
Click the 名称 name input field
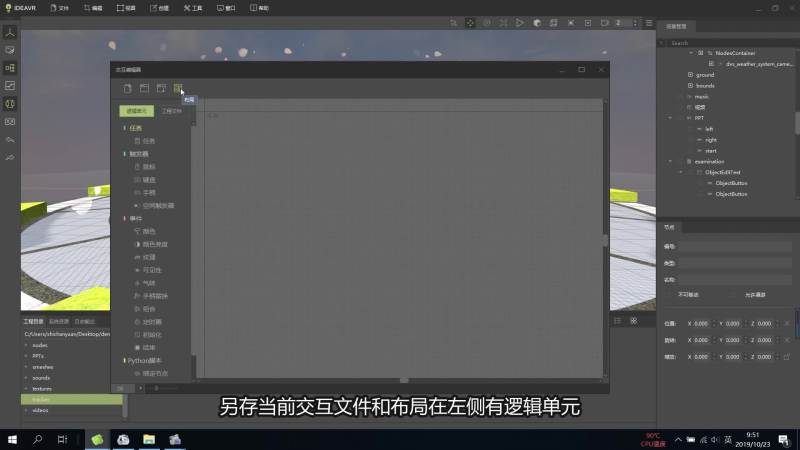pyautogui.click(x=735, y=280)
